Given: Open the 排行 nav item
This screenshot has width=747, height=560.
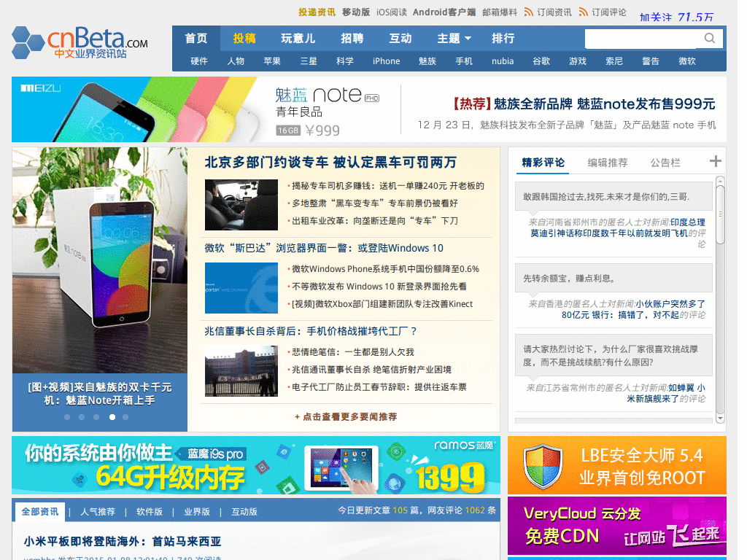Looking at the screenshot, I should 503,38.
